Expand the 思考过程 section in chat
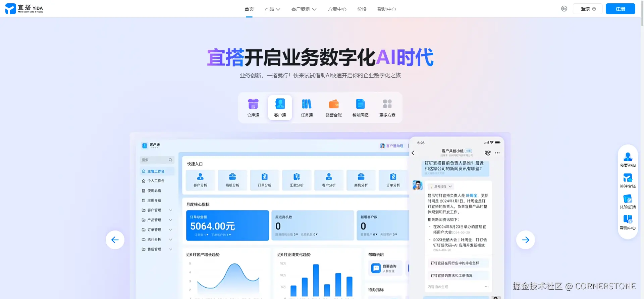The image size is (644, 299). (441, 186)
